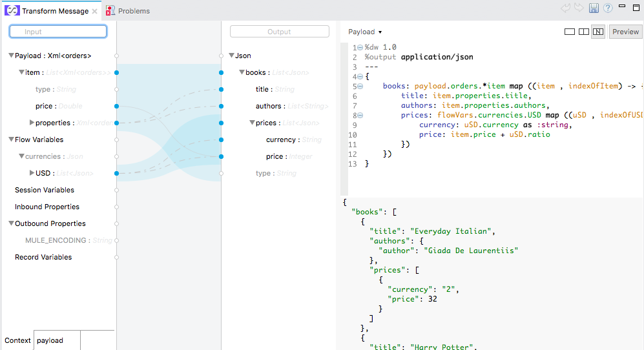Open help with the question mark icon

point(607,8)
